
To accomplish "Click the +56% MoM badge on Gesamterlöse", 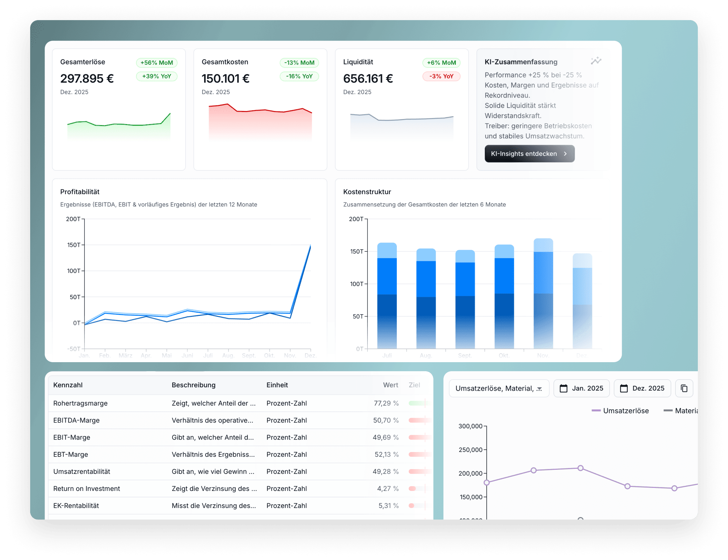I will point(157,63).
